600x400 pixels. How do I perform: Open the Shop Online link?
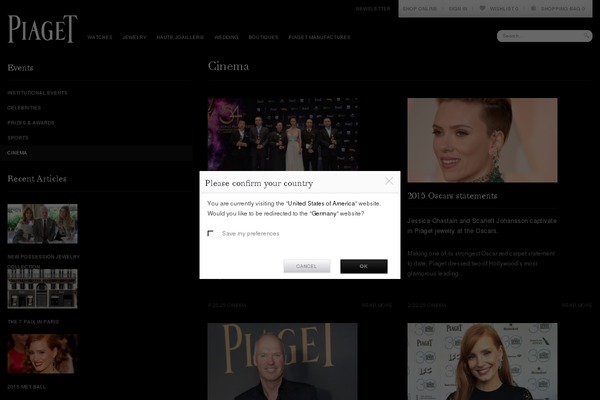click(420, 8)
